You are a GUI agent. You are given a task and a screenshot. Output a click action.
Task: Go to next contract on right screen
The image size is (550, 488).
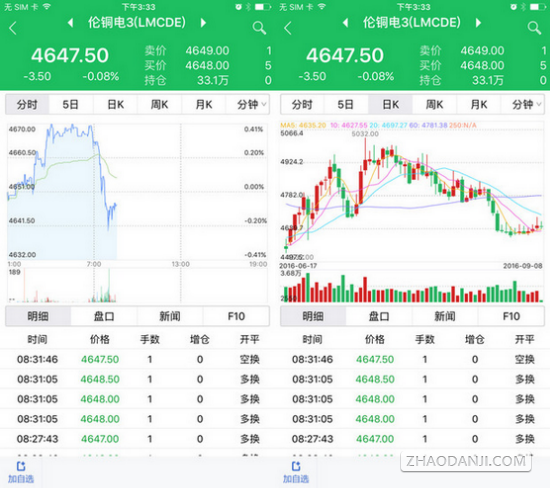click(x=478, y=23)
